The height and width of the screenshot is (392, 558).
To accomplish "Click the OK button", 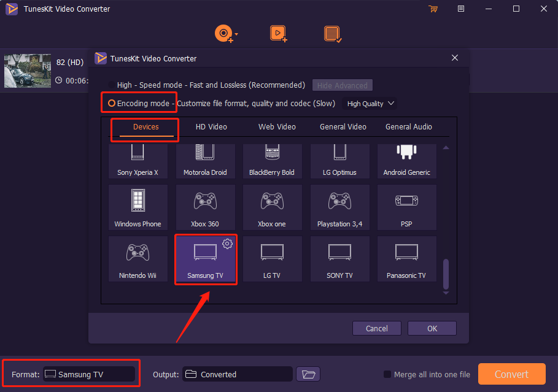I will click(432, 328).
